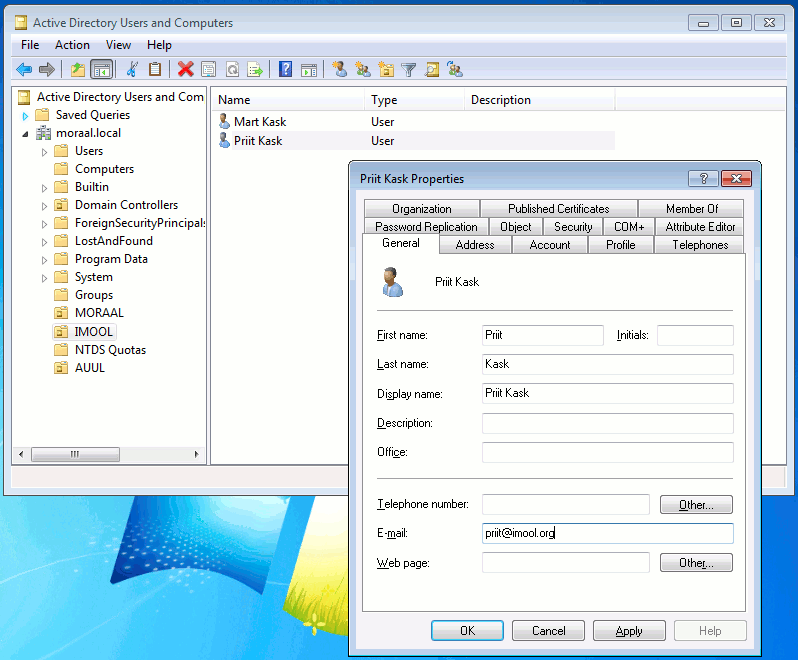Expand the LostAndFound node

pos(44,242)
